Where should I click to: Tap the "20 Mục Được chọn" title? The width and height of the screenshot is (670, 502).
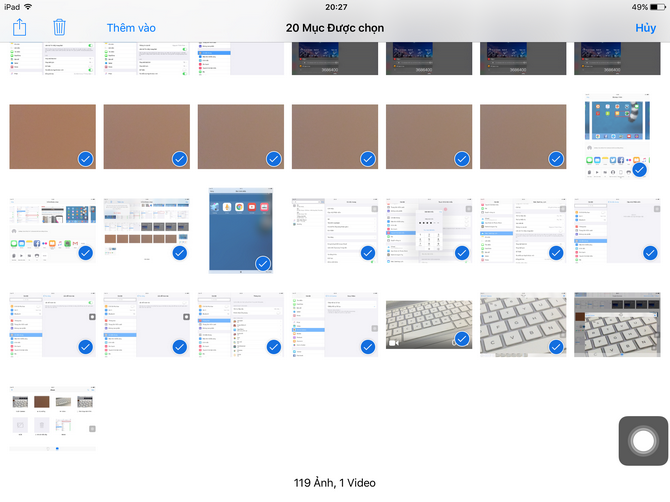click(334, 28)
